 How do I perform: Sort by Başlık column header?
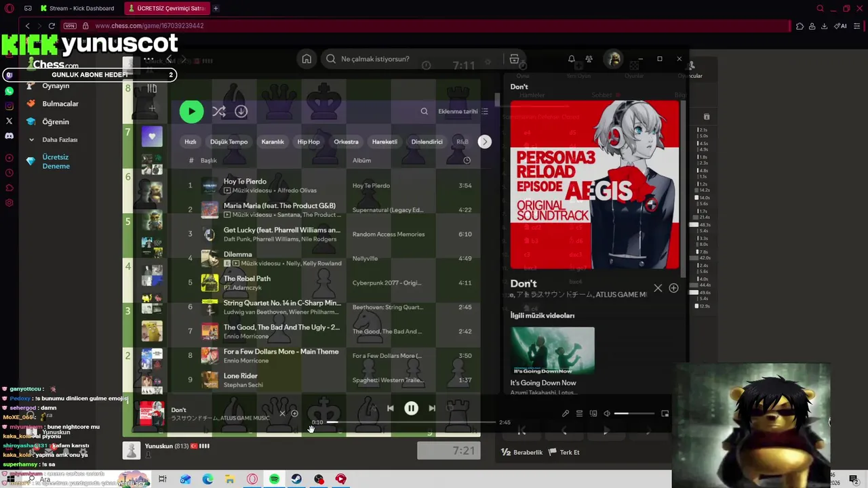(208, 161)
